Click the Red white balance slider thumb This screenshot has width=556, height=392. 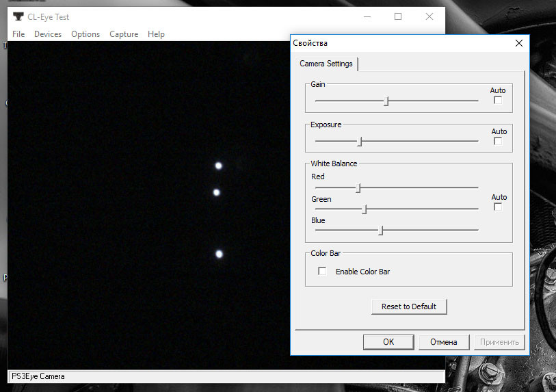click(x=358, y=187)
